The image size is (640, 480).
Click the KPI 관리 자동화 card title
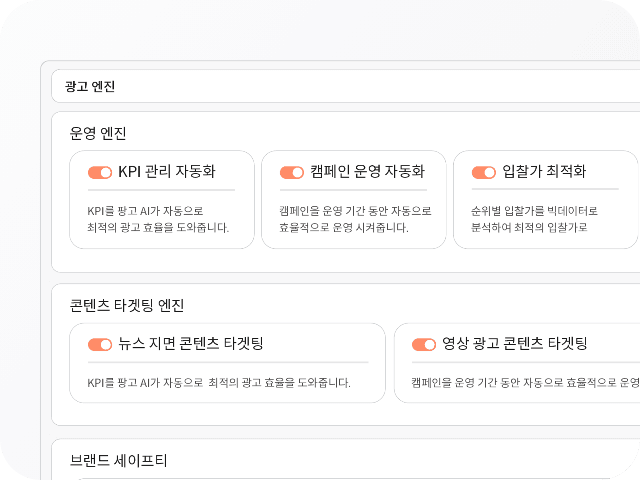pos(167,171)
